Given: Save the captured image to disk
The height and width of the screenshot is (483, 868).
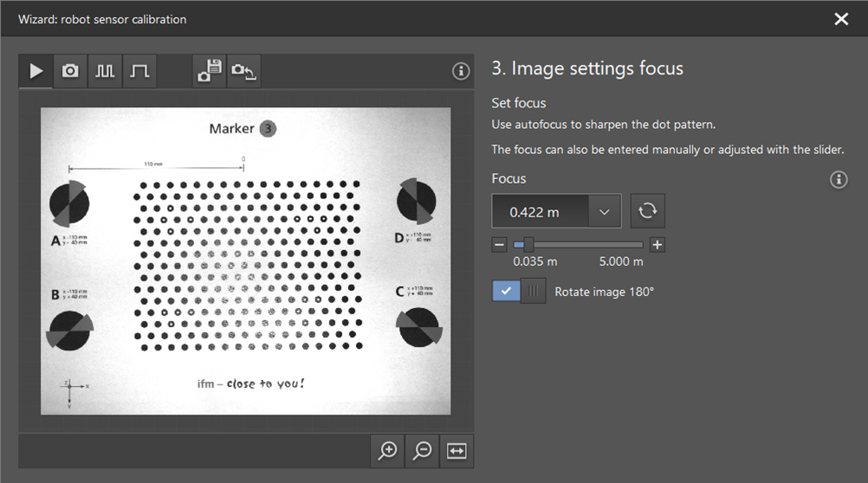Looking at the screenshot, I should coord(210,72).
